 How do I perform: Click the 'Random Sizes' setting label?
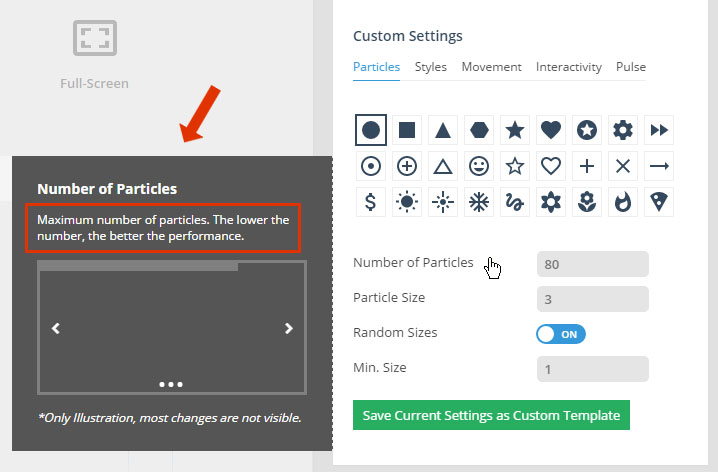click(395, 332)
